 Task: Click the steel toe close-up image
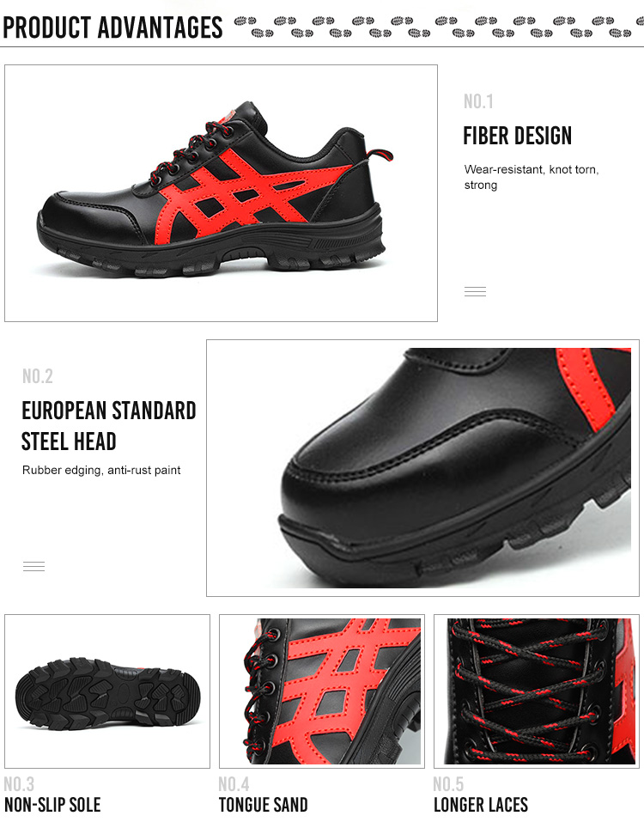[x=422, y=468]
